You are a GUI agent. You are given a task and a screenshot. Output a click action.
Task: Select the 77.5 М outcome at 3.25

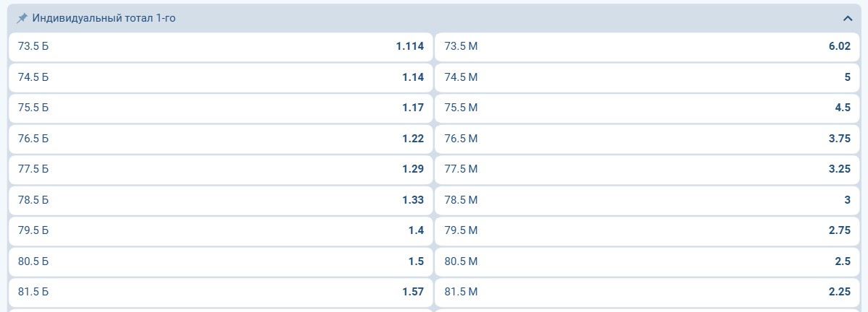(x=647, y=169)
